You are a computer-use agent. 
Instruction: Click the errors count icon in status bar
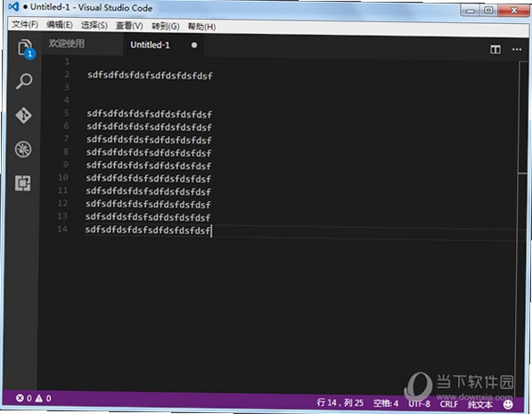click(x=20, y=398)
